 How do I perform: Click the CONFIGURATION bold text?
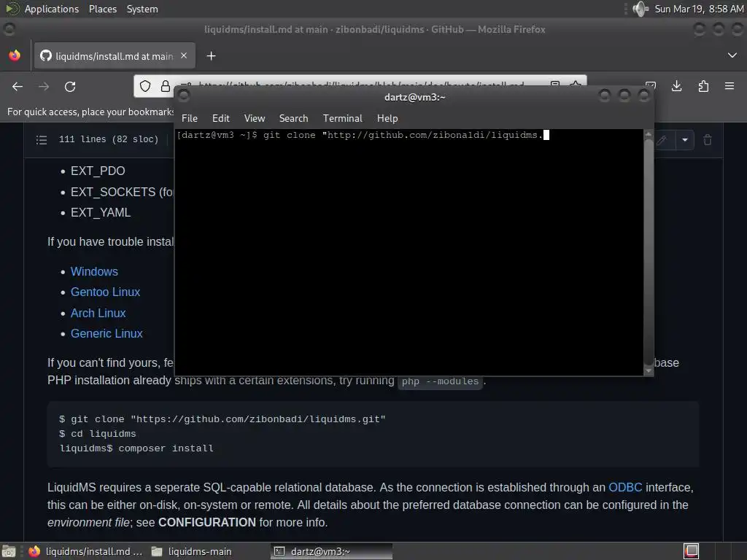206,522
